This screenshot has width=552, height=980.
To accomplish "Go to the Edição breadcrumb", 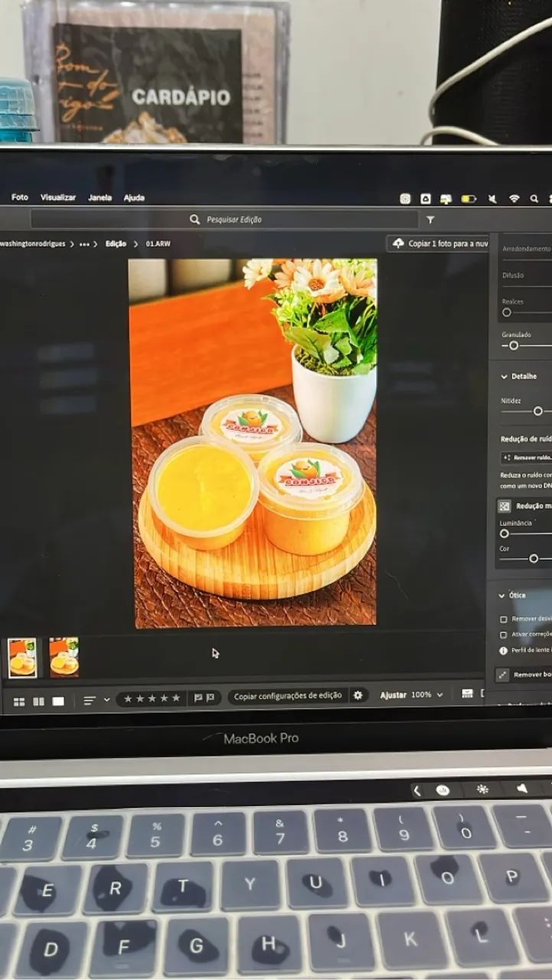I will click(x=116, y=243).
